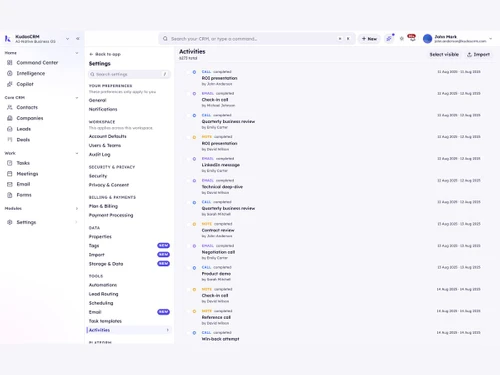Click the Meetings calendar icon

point(10,174)
